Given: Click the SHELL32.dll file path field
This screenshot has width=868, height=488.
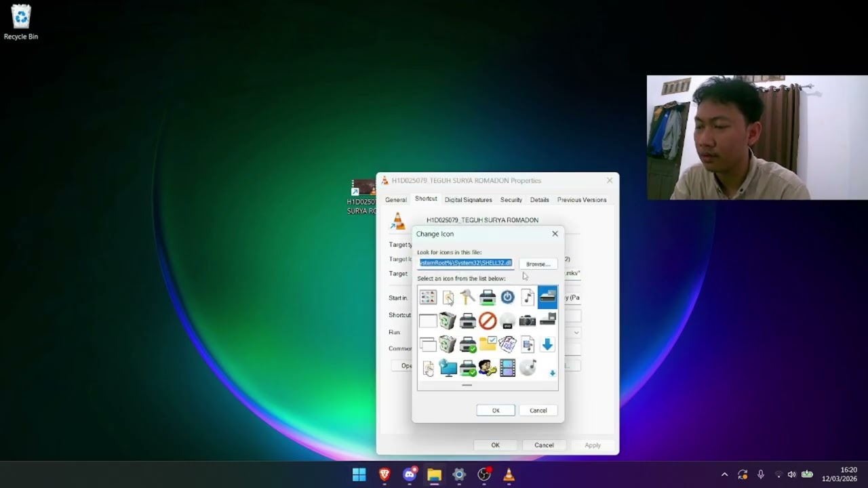Looking at the screenshot, I should [467, 263].
